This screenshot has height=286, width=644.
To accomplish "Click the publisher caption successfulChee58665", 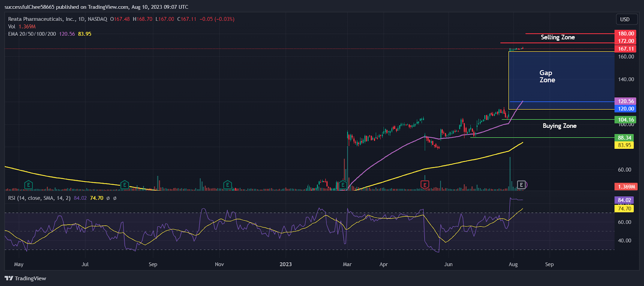I will click(x=29, y=7).
